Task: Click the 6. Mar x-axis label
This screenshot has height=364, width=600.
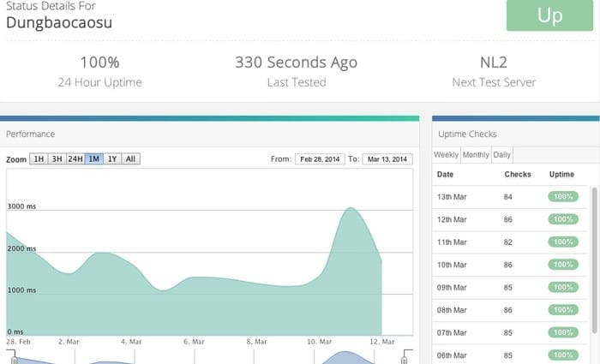Action: tap(194, 342)
